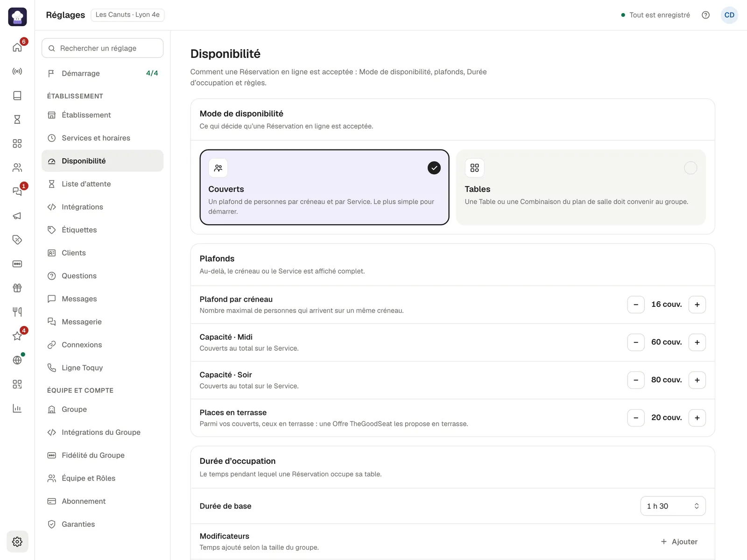Increase Places en terrasse covers
This screenshot has width=747, height=560.
click(x=697, y=418)
